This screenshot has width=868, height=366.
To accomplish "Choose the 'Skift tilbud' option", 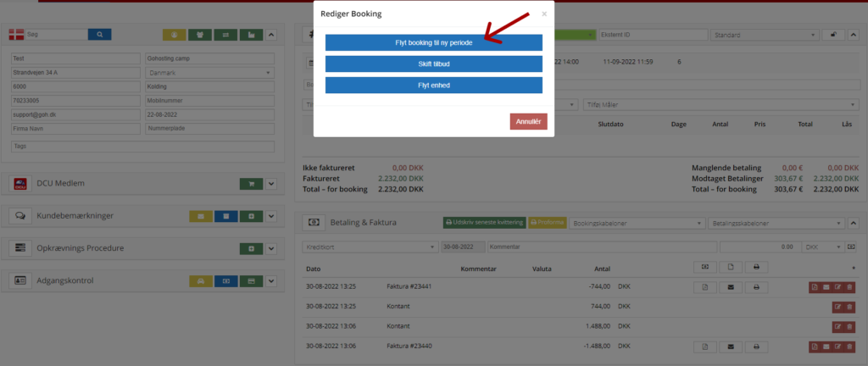I will click(x=433, y=64).
